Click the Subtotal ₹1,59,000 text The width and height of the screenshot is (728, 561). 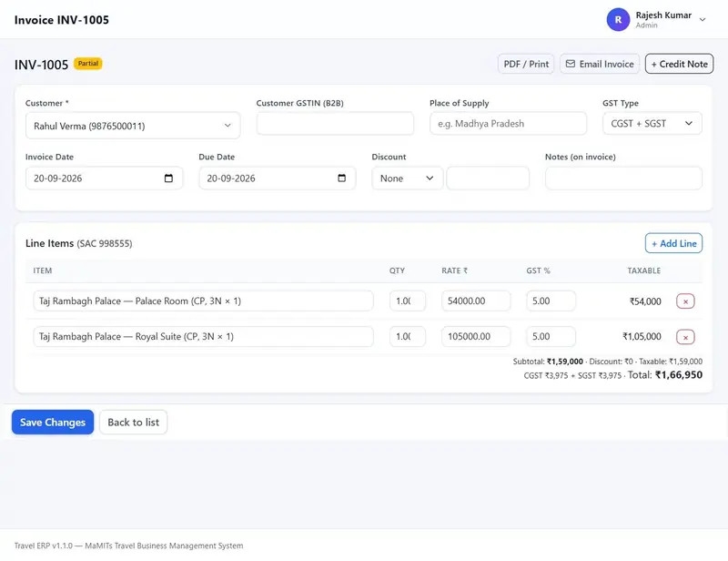548,362
